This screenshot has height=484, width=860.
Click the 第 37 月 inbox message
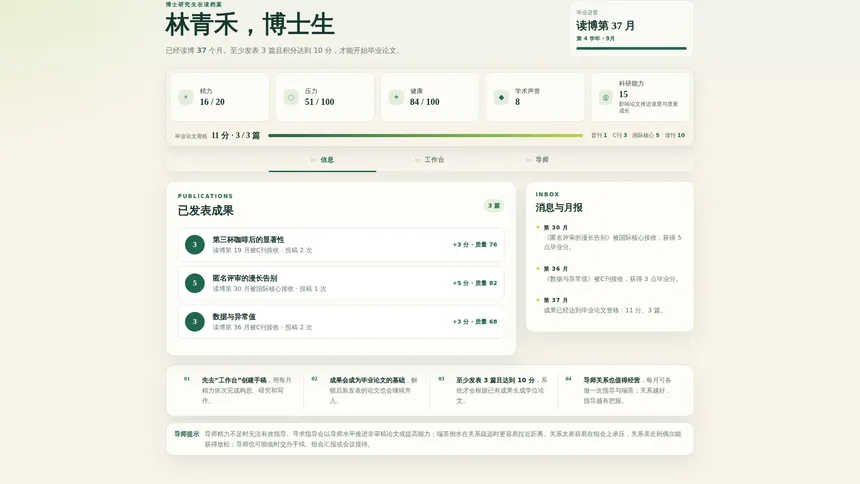(609, 305)
